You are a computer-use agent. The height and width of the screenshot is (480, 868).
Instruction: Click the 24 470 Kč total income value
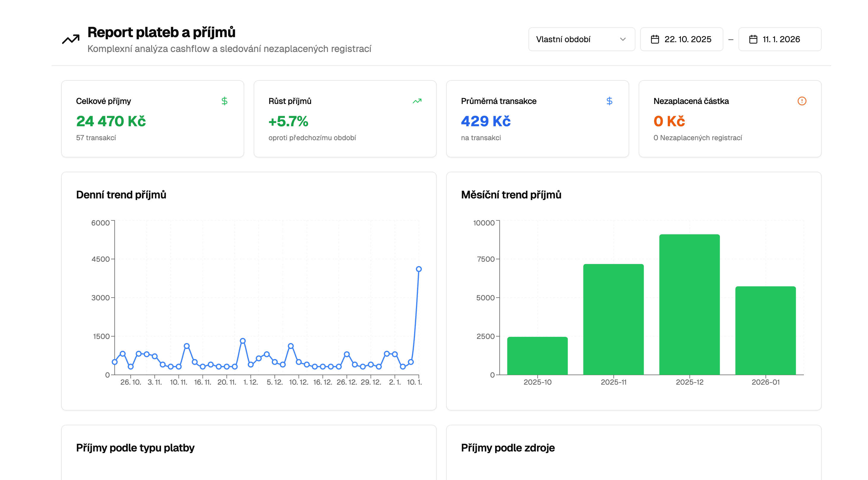coord(111,121)
